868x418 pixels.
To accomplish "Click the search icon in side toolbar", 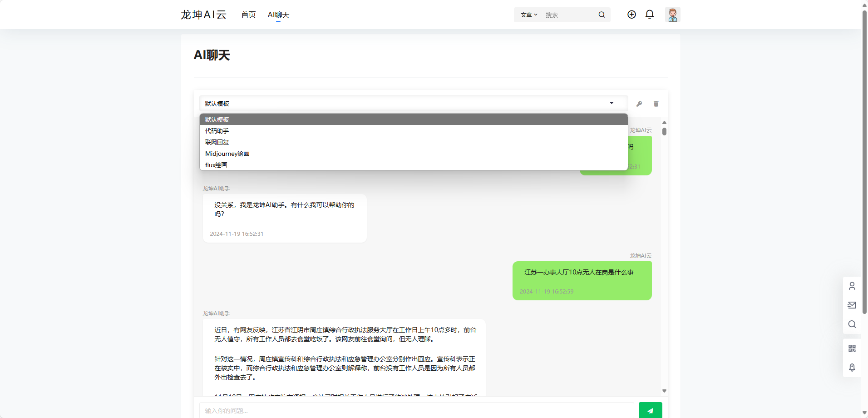I will [852, 324].
